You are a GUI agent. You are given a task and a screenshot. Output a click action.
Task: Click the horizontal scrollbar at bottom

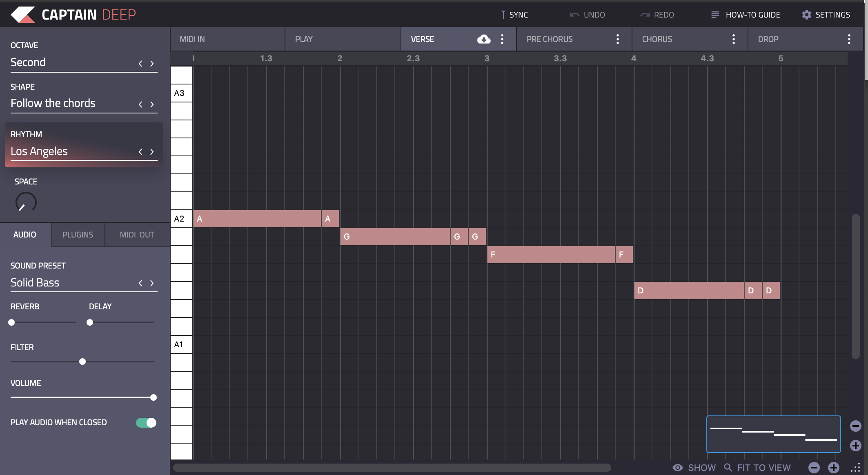(392, 468)
